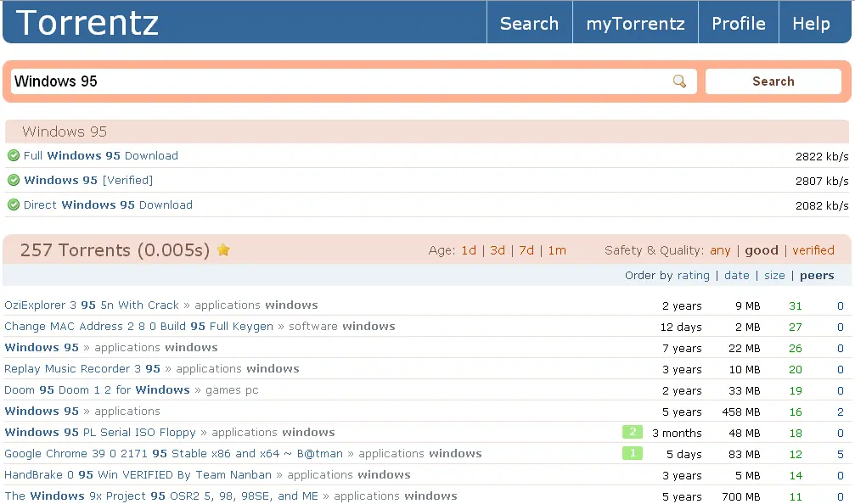Viewport: 855px width, 504px height.
Task: Click the magnifier icon in search box
Action: tap(679, 81)
